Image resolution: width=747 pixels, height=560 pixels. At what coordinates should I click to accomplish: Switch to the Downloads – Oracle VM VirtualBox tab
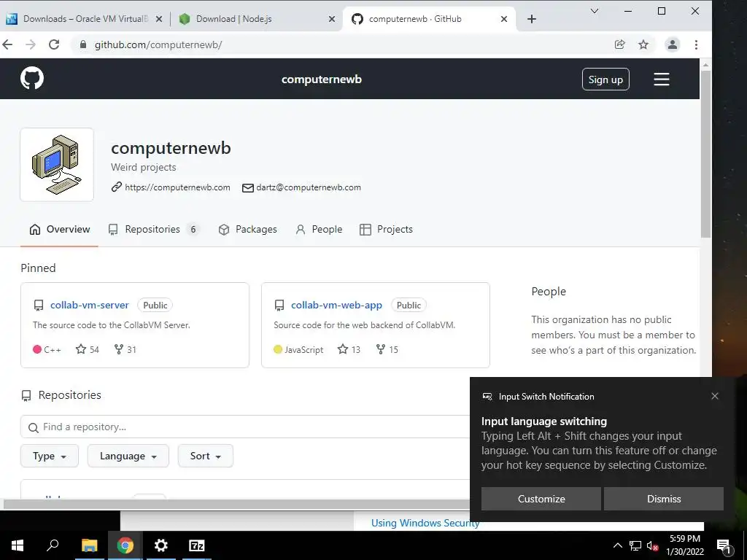(85, 19)
